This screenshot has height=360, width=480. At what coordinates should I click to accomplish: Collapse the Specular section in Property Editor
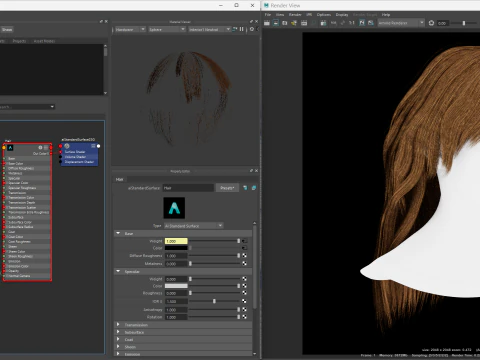(x=118, y=271)
